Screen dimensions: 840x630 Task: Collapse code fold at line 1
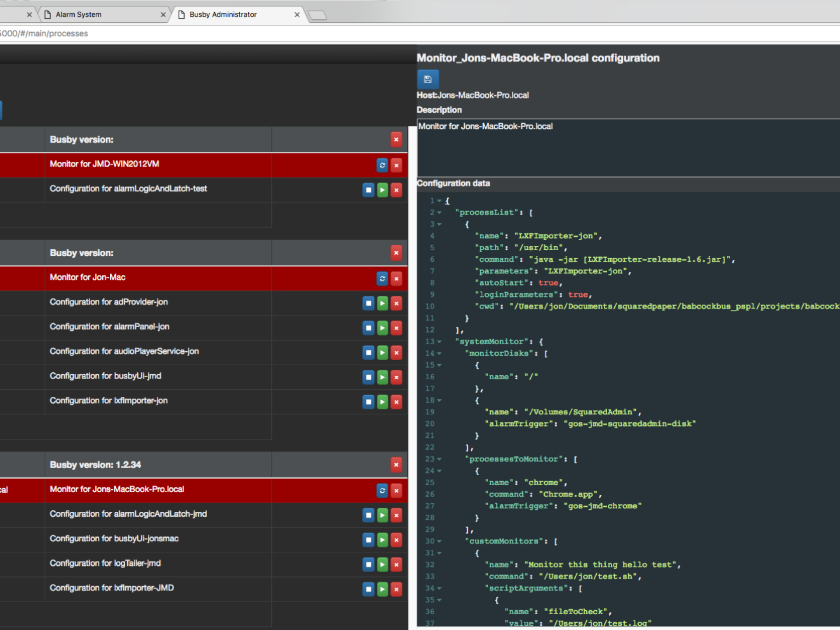tap(439, 201)
